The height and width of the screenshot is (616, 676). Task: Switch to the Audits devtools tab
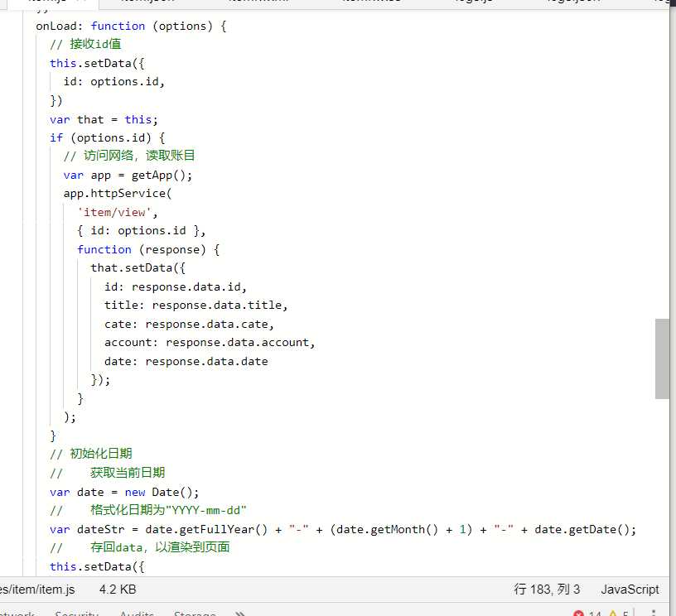[x=137, y=614]
